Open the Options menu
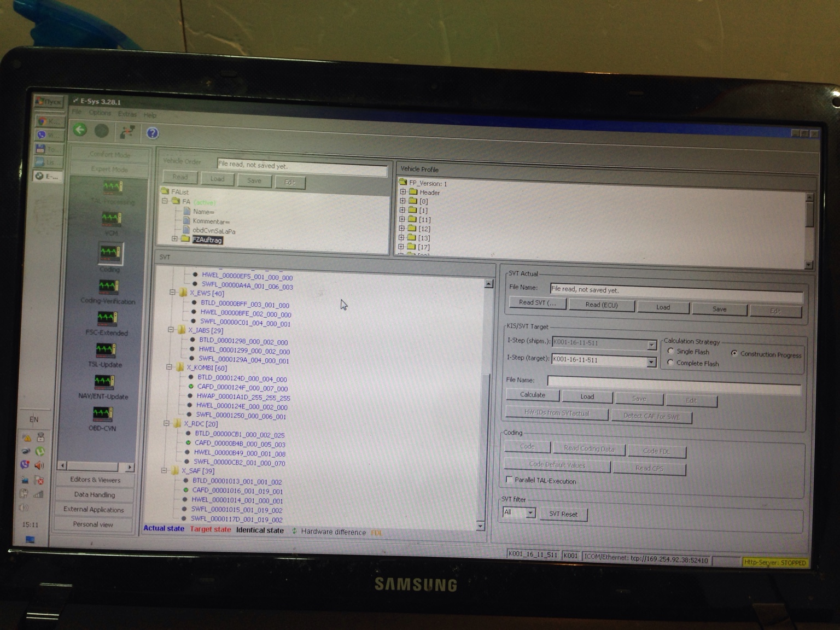Screen dimensions: 840x630 (x=100, y=113)
